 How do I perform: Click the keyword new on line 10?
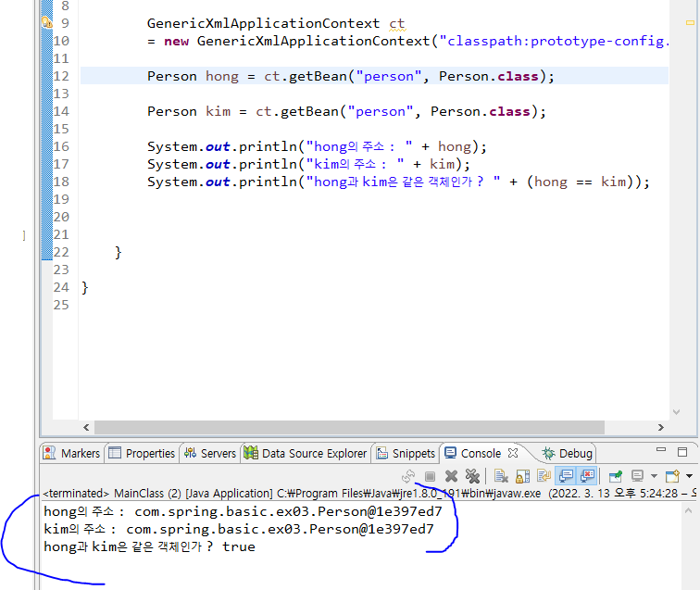pyautogui.click(x=176, y=41)
